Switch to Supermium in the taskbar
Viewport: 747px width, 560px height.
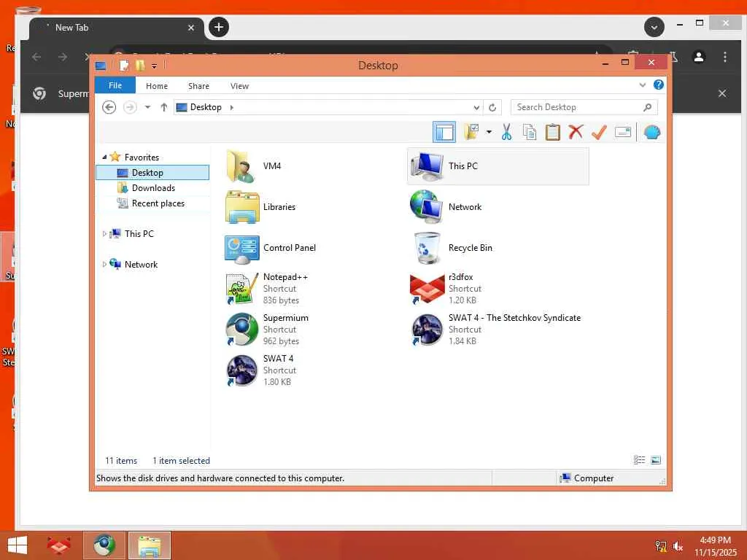pyautogui.click(x=104, y=545)
